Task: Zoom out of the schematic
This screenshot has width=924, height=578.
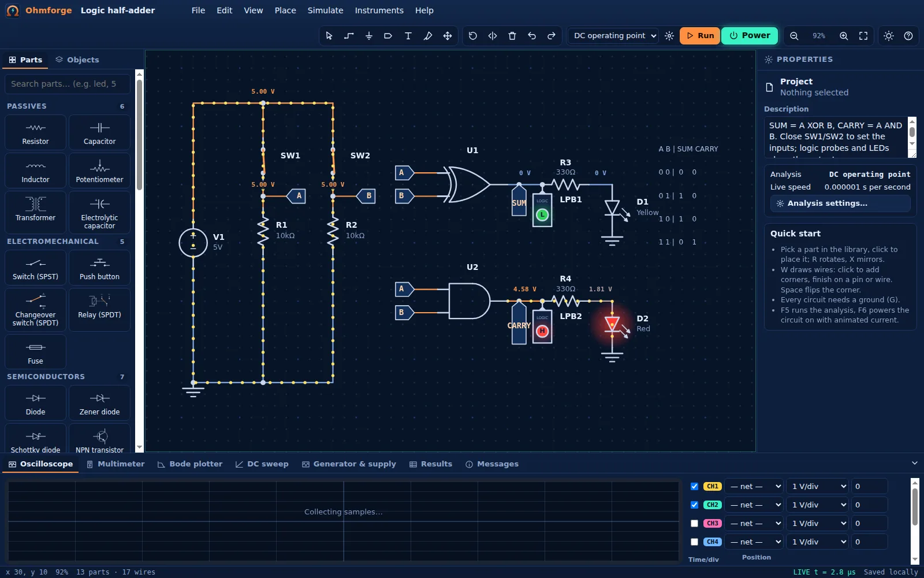Action: tap(794, 36)
